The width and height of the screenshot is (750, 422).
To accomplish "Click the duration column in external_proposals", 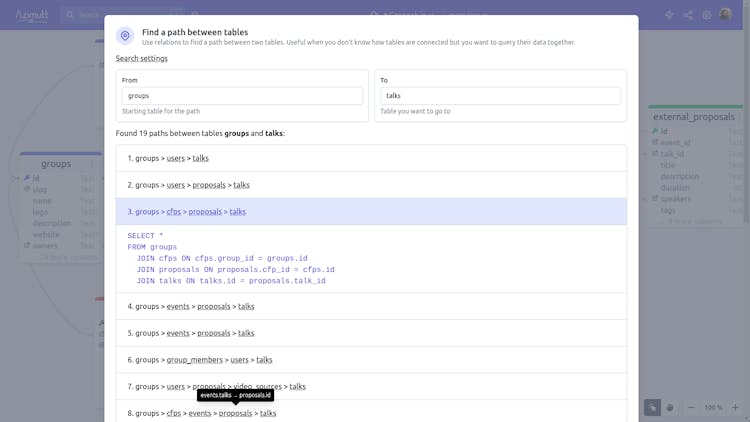I will (x=675, y=188).
